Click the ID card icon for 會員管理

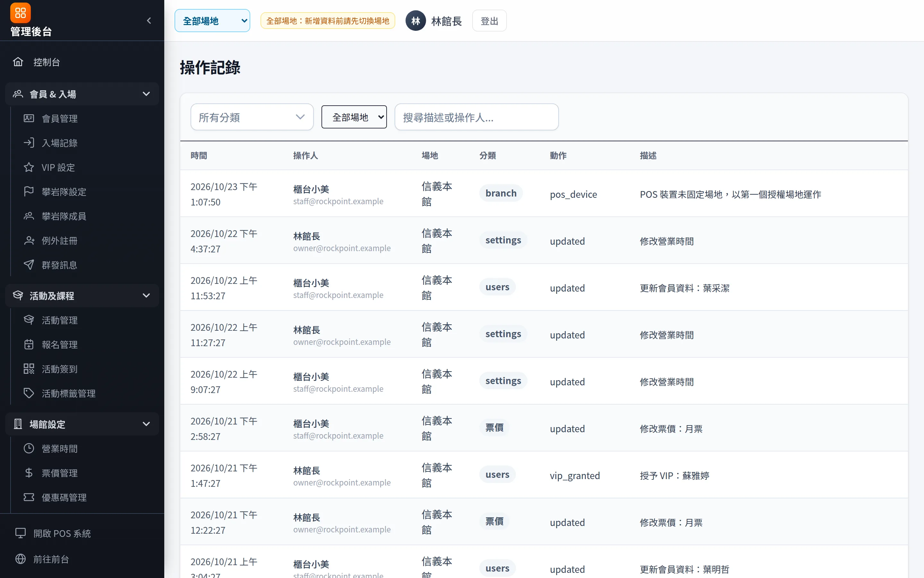click(x=29, y=118)
